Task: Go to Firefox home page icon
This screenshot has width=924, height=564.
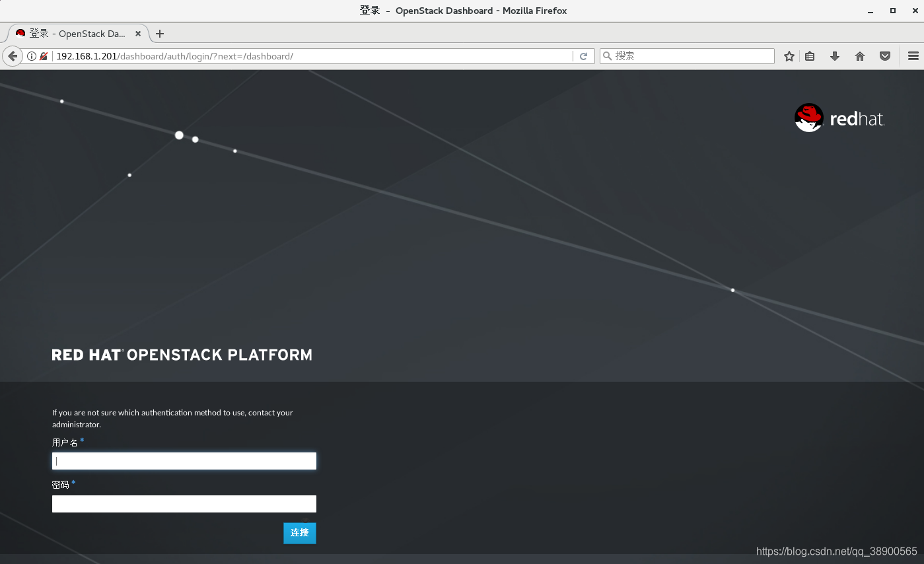Action: coord(860,56)
